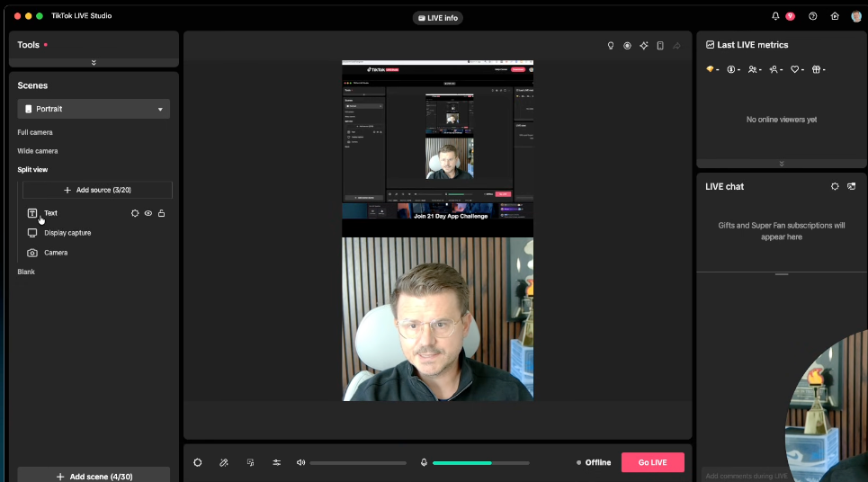Open LIVE chat settings gear
The height and width of the screenshot is (482, 868).
coord(835,186)
